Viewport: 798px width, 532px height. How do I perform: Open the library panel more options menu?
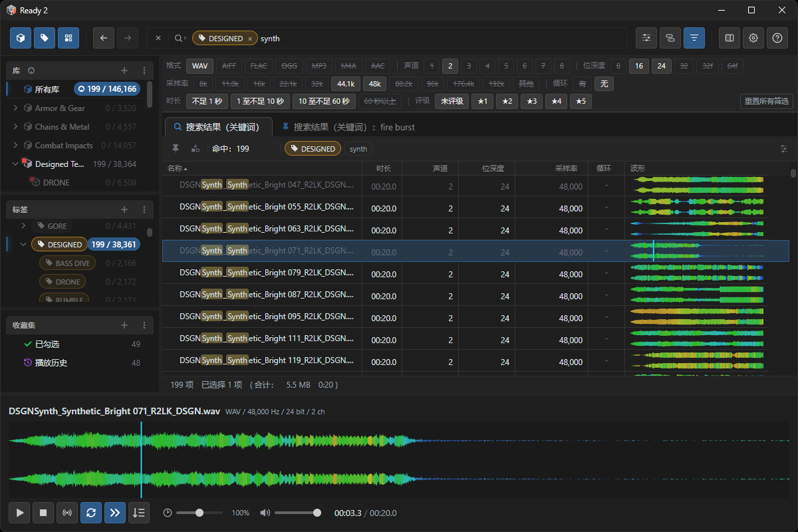(x=144, y=70)
